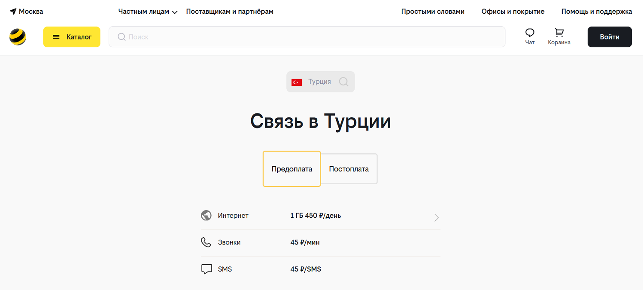The image size is (644, 290).
Task: Click the hamburger icon on Каталог button
Action: (x=56, y=37)
